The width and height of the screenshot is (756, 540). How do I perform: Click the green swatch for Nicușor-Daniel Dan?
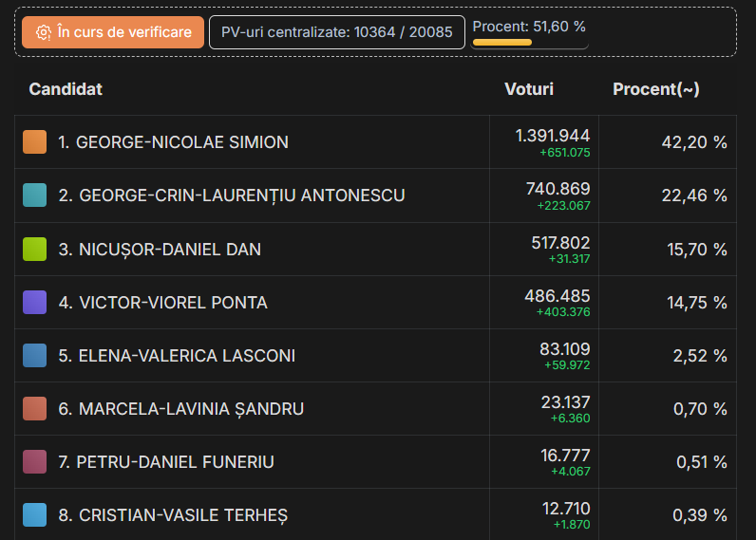[x=34, y=250]
